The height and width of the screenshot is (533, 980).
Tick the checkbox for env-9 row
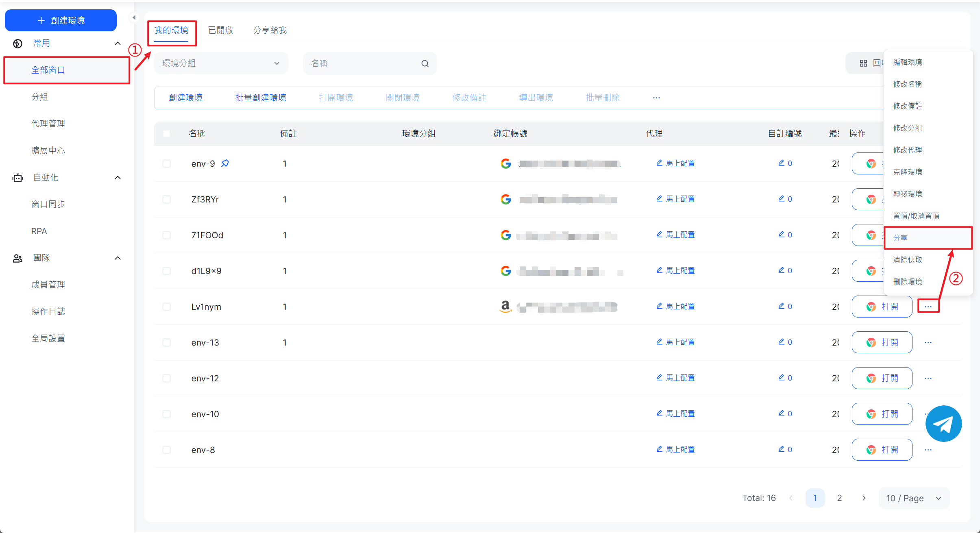tap(166, 163)
